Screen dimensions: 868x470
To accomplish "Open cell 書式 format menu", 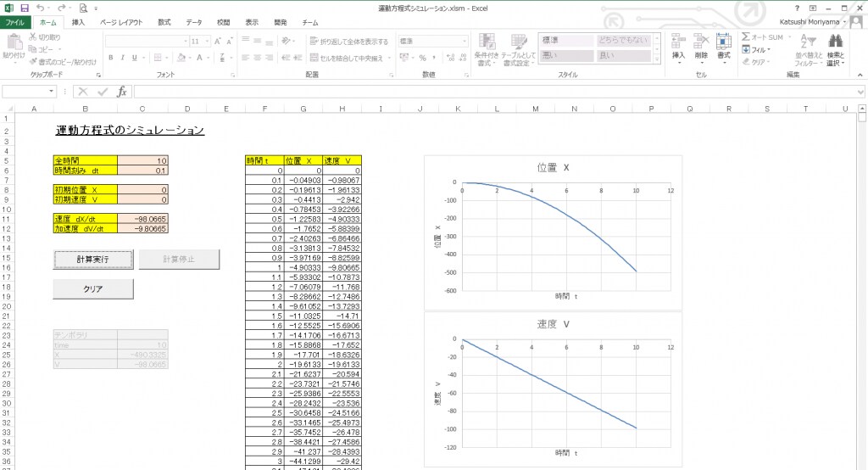I will (724, 48).
